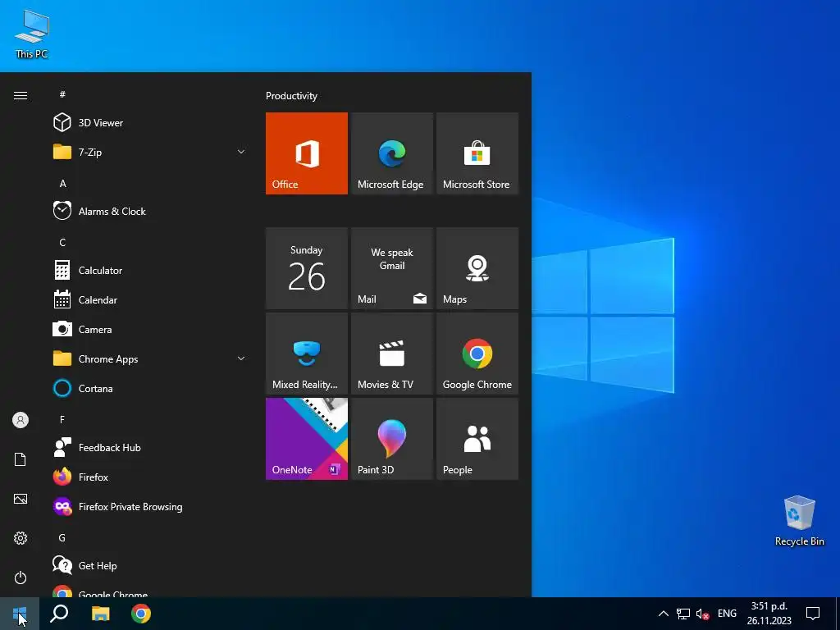The height and width of the screenshot is (630, 840).
Task: Open Cortana from app list
Action: click(149, 388)
